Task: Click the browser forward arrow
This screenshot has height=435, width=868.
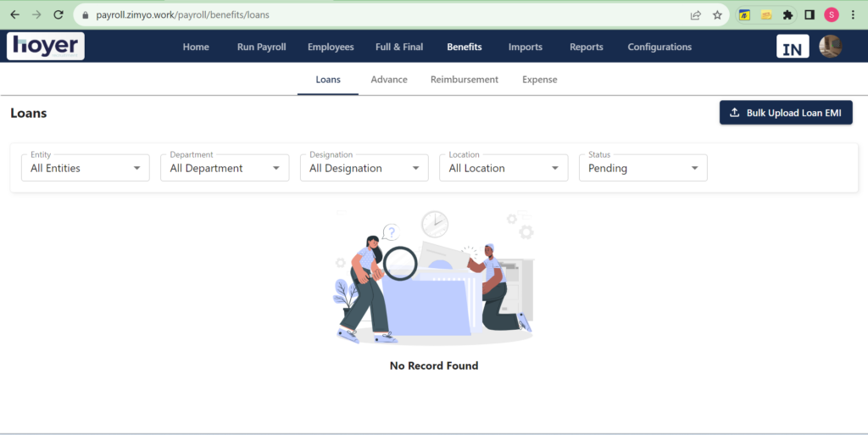Action: (36, 15)
